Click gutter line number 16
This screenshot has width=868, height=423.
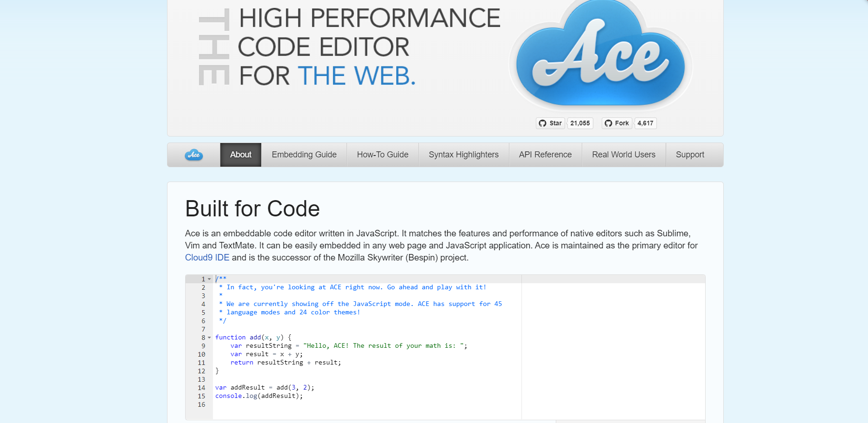pos(201,404)
